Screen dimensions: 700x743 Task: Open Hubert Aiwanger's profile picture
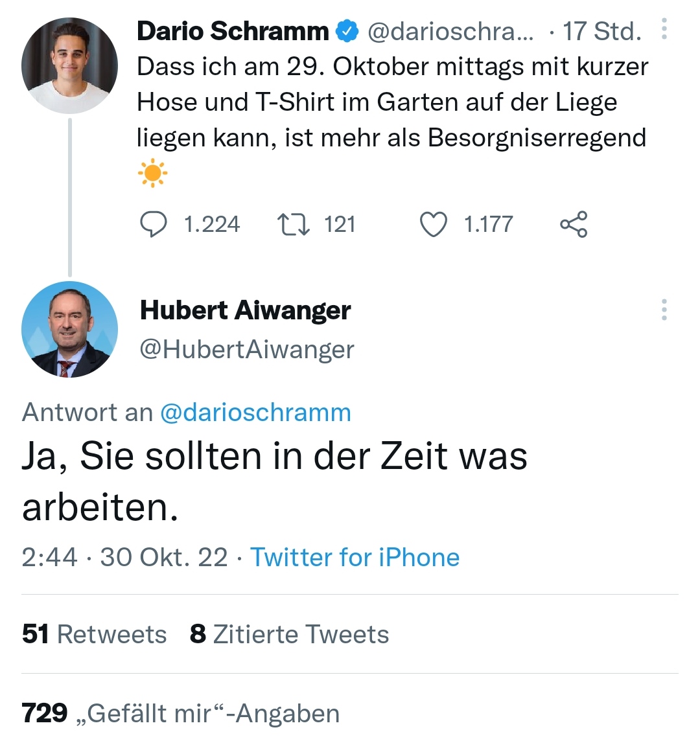point(69,330)
